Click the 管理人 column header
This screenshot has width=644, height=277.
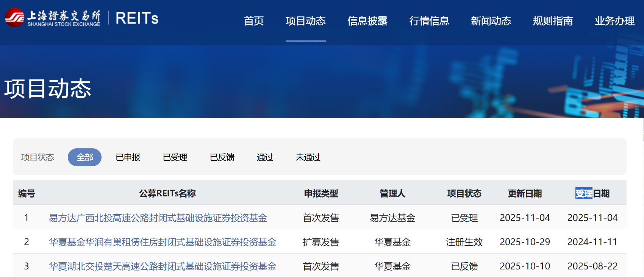pyautogui.click(x=392, y=193)
